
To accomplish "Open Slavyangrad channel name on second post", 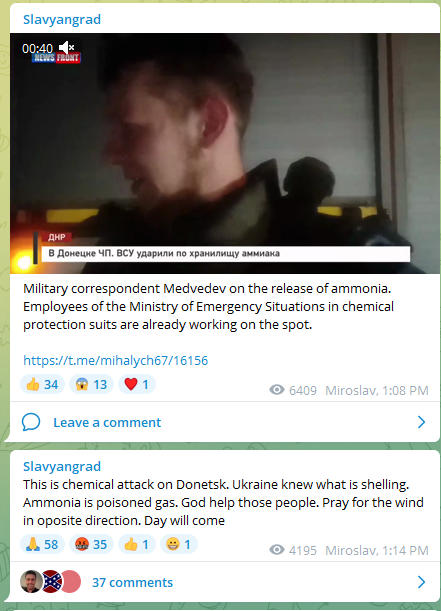I will [62, 466].
